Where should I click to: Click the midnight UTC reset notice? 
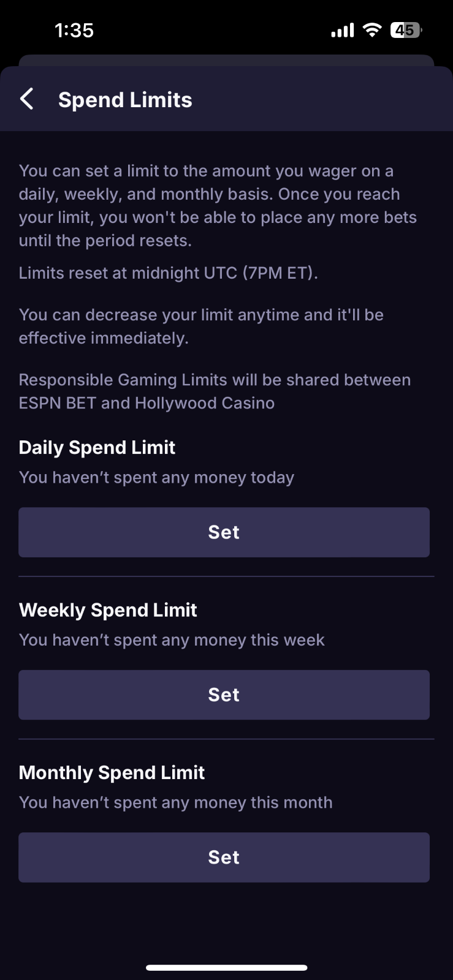[168, 273]
